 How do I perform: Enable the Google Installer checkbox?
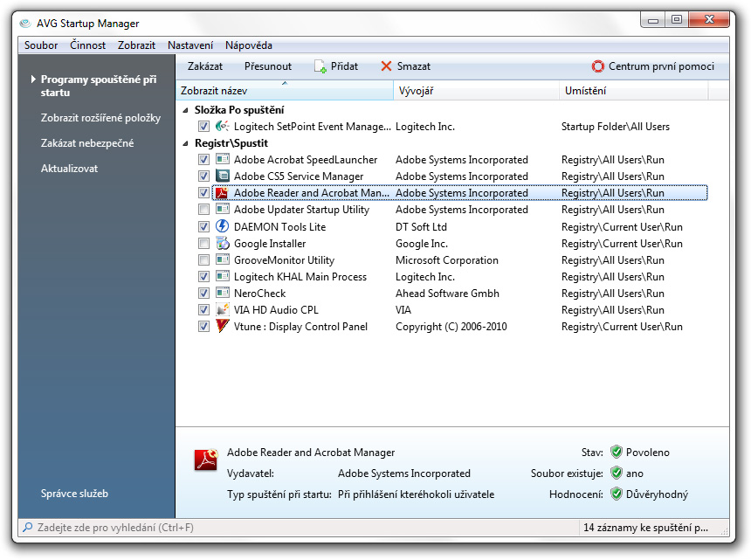tap(203, 244)
